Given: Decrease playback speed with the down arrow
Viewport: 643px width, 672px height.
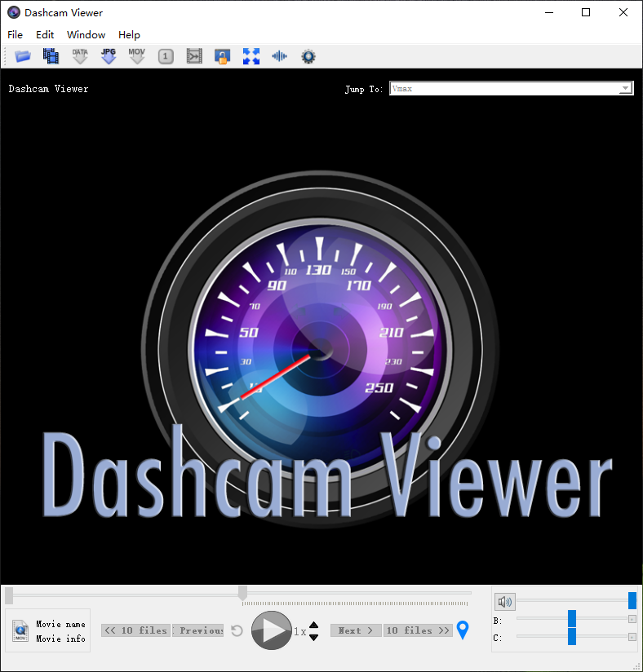Looking at the screenshot, I should pos(314,637).
